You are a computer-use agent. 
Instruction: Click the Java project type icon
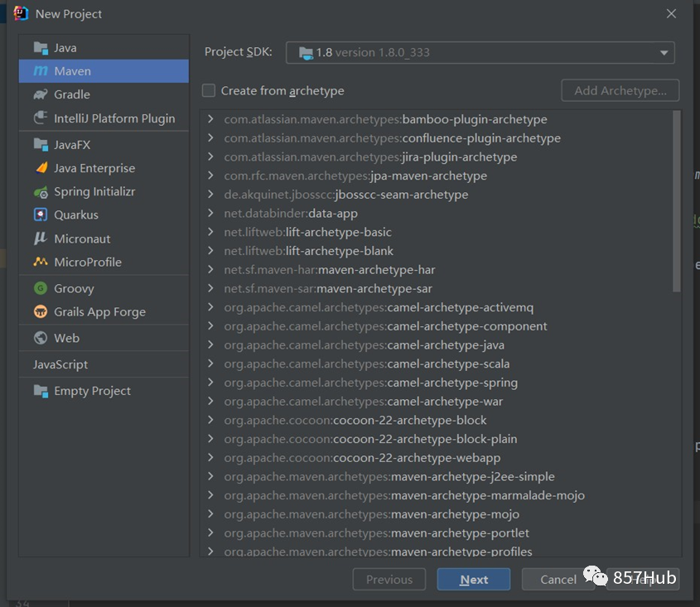[x=41, y=48]
